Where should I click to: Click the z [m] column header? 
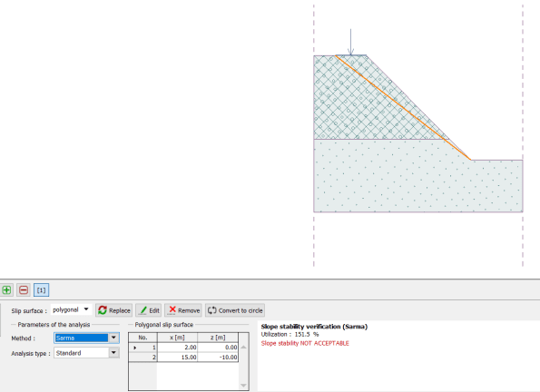pos(218,338)
